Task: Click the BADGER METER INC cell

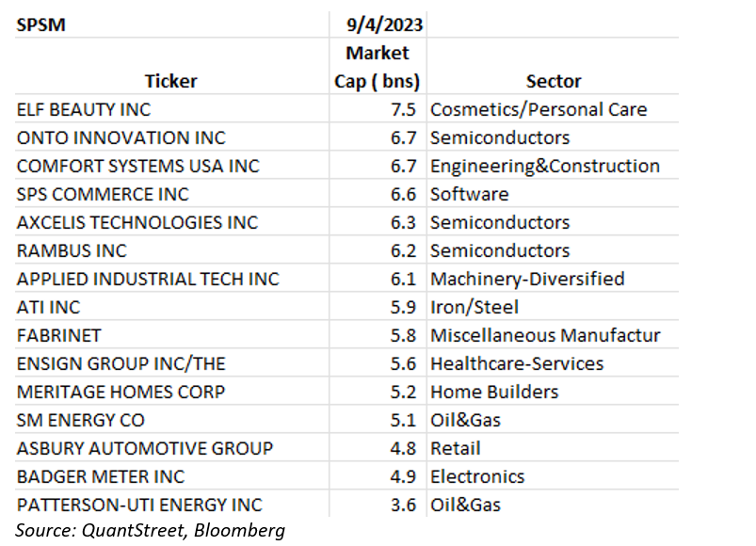Action: [x=101, y=476]
